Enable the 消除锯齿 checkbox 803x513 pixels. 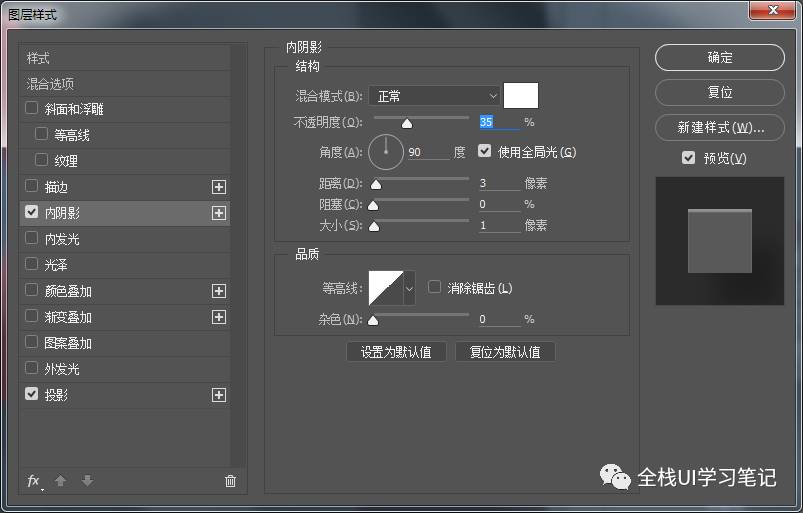point(434,287)
